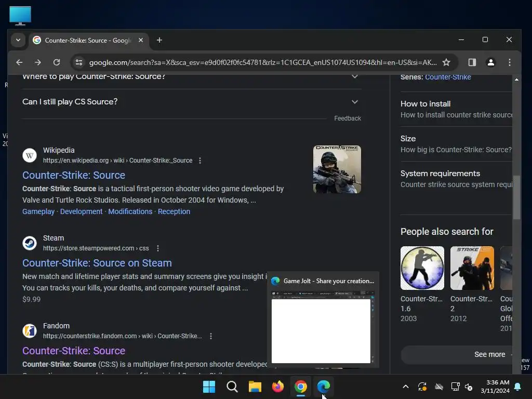Reload the Google search page
The height and width of the screenshot is (399, 532).
click(x=57, y=62)
